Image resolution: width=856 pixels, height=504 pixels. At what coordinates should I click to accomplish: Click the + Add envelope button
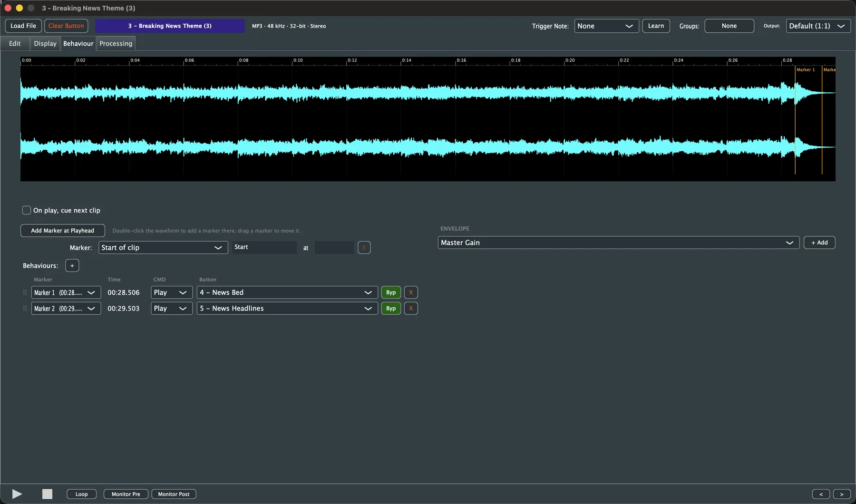(x=819, y=242)
